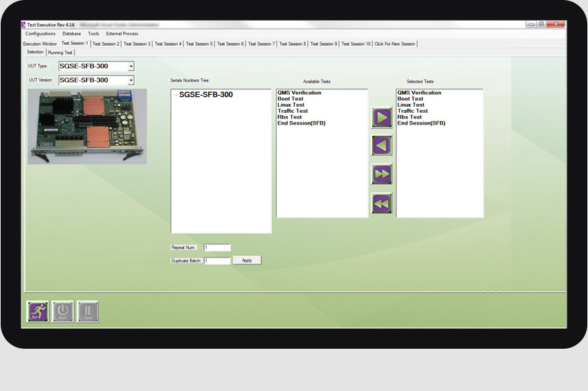The height and width of the screenshot is (391, 588).
Task: Click the green Run button
Action: [x=38, y=311]
